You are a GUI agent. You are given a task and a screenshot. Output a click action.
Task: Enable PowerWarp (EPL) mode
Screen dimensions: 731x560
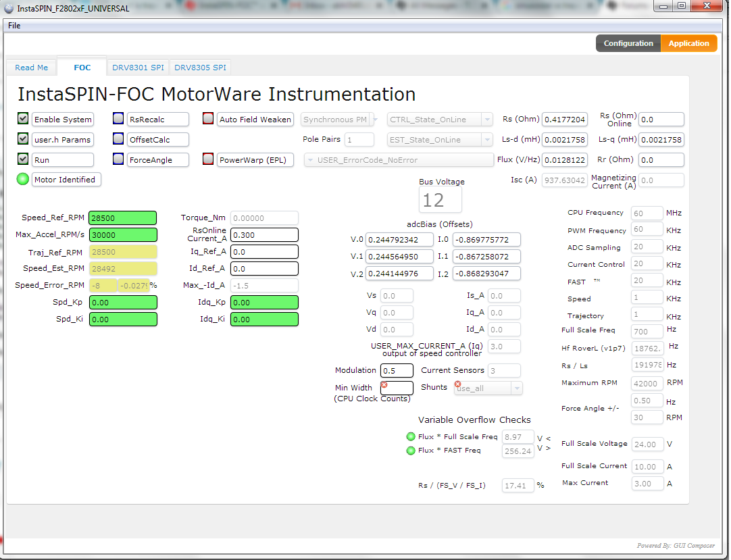point(208,159)
